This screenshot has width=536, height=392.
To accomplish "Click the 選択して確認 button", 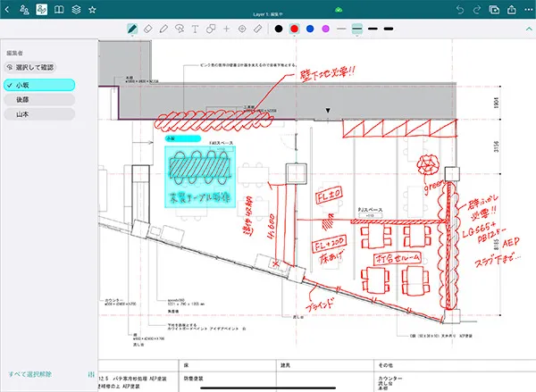I will pos(30,67).
